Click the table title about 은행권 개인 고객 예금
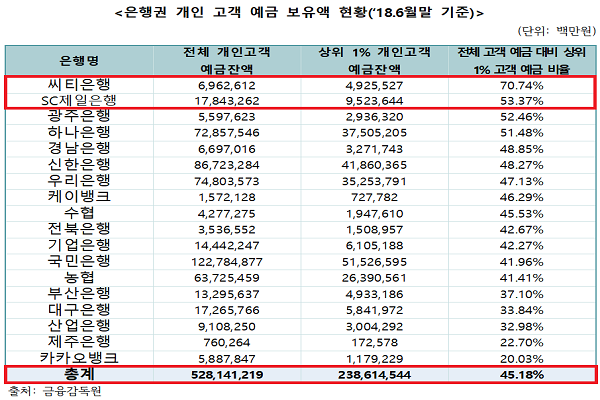This screenshot has width=600, height=400. point(299,12)
